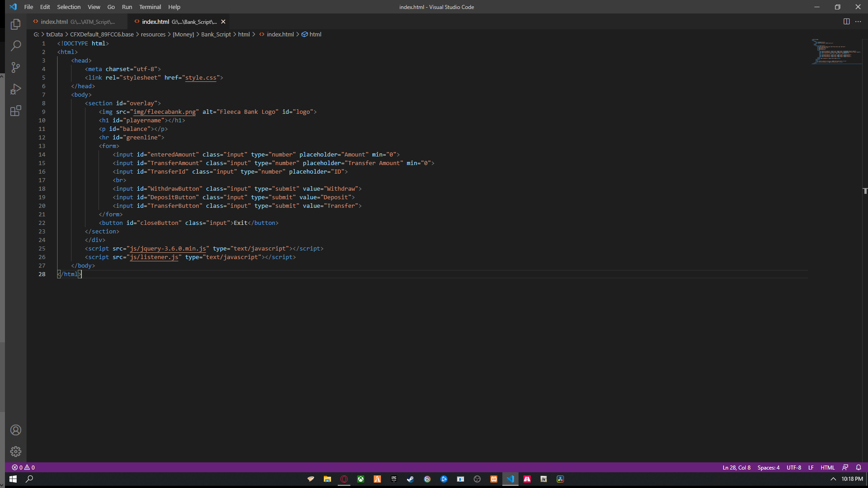
Task: Open the Terminal menu
Action: tap(150, 7)
